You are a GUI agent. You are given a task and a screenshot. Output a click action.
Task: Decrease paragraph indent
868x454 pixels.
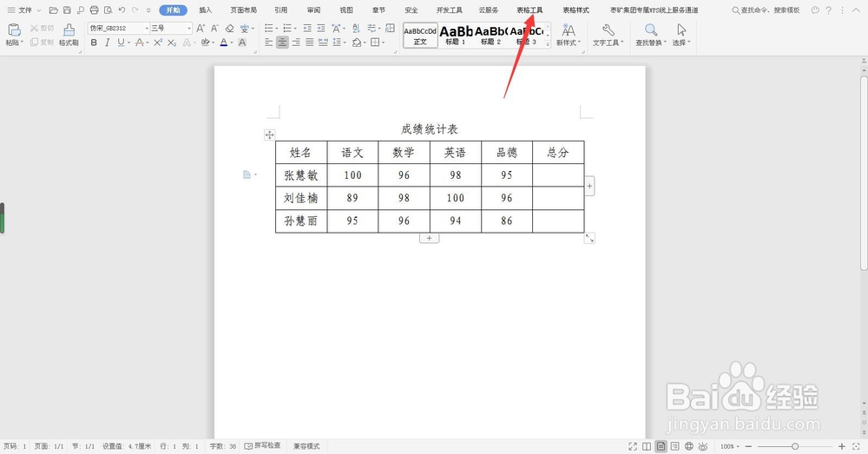[307, 28]
